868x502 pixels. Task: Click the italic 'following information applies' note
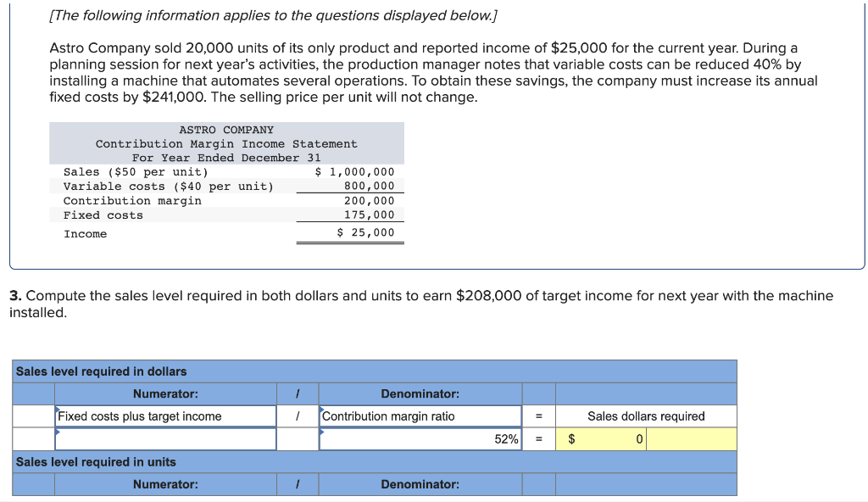tap(274, 15)
